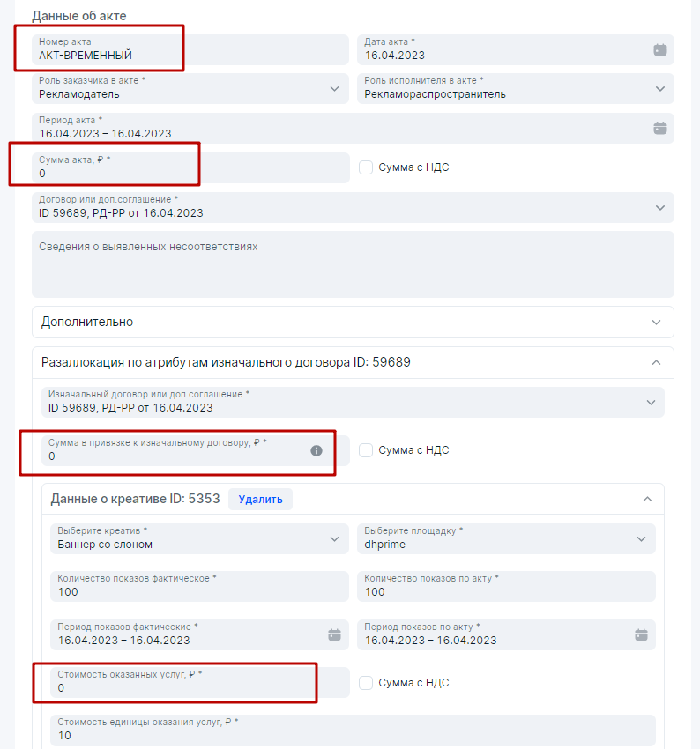Click the info icon in Сумма в привязке field
The image size is (700, 749).
click(316, 450)
